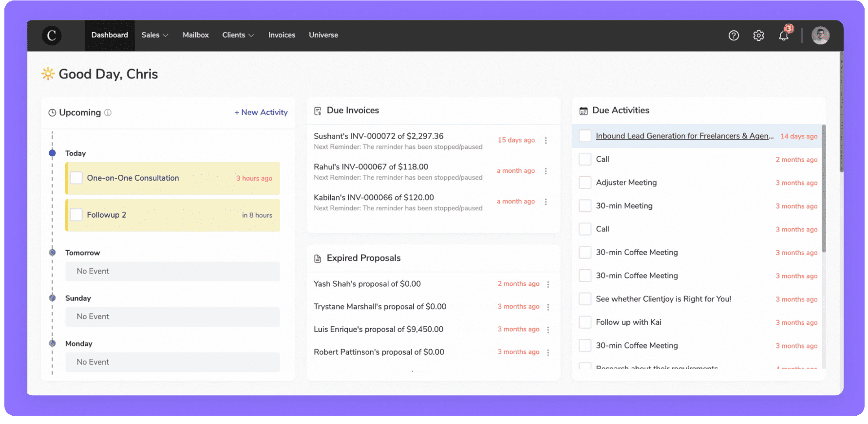This screenshot has height=424, width=868.
Task: Open the Invoices page
Action: [282, 35]
